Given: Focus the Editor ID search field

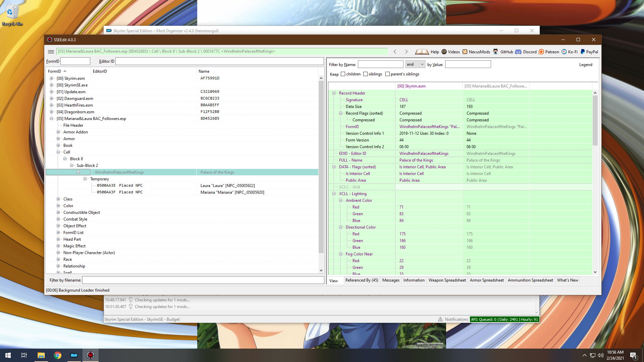Looking at the screenshot, I should [220, 61].
